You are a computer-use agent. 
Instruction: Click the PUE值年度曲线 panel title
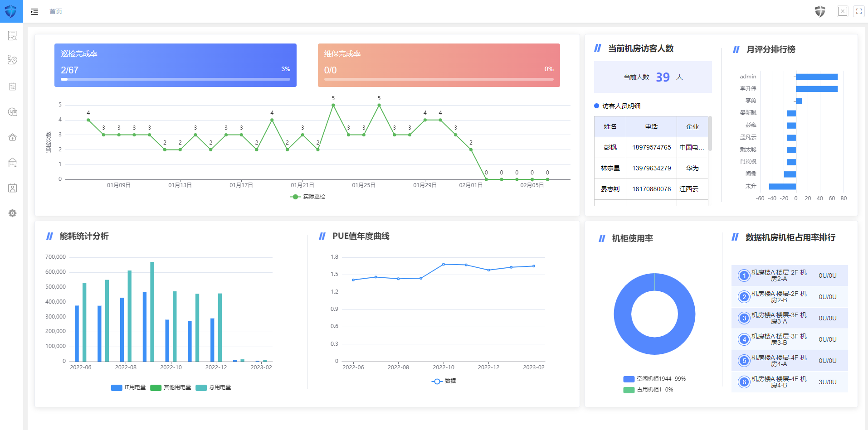tap(361, 236)
